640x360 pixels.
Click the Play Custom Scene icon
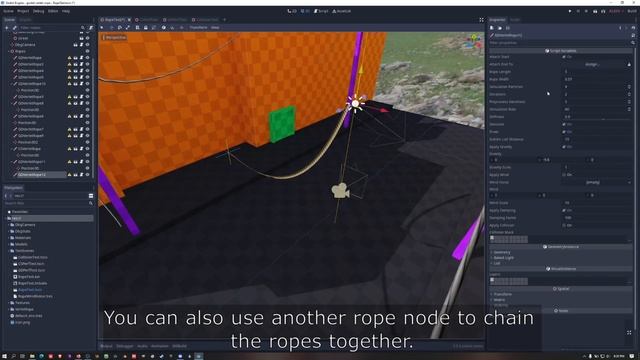(603, 11)
